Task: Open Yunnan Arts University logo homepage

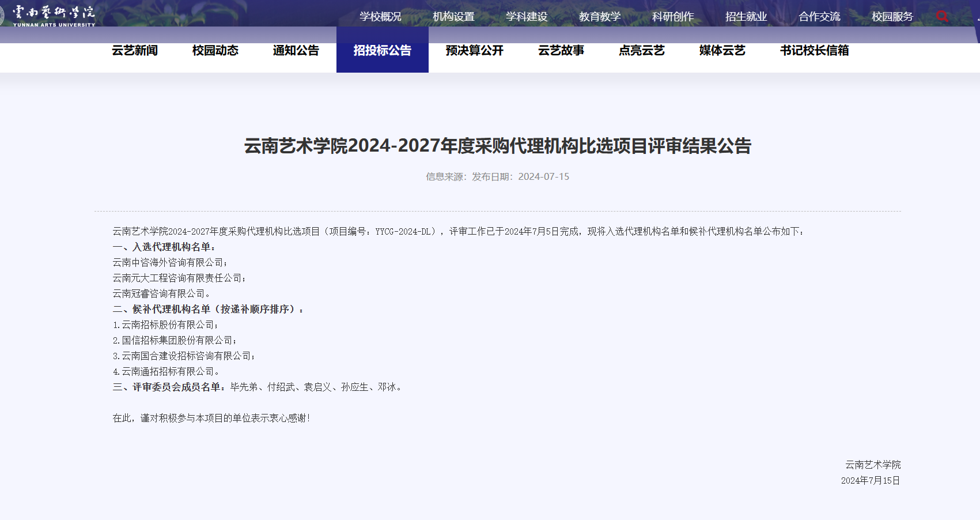Action: 48,16
